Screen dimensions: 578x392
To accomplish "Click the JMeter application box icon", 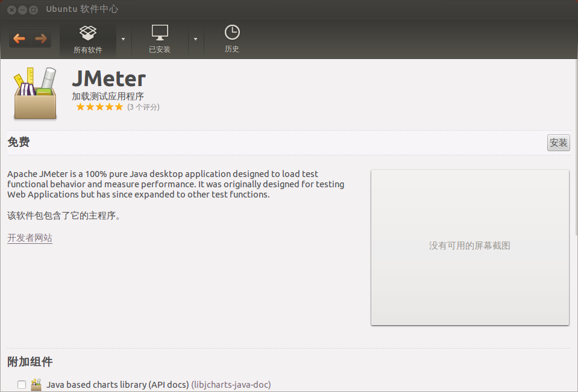I will [x=36, y=93].
